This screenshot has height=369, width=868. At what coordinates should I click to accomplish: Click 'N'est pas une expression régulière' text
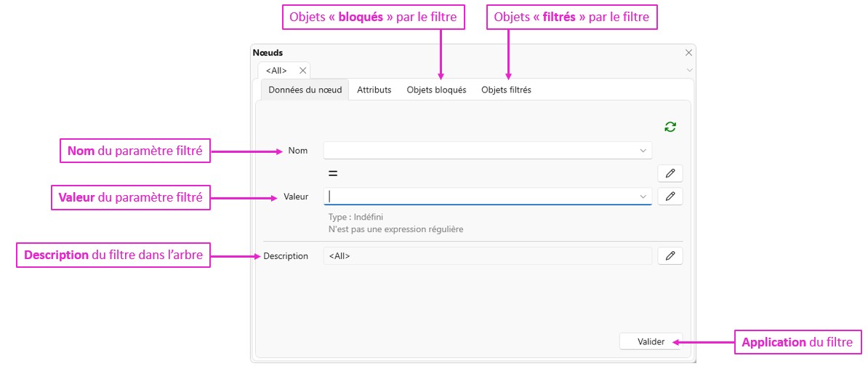[395, 229]
